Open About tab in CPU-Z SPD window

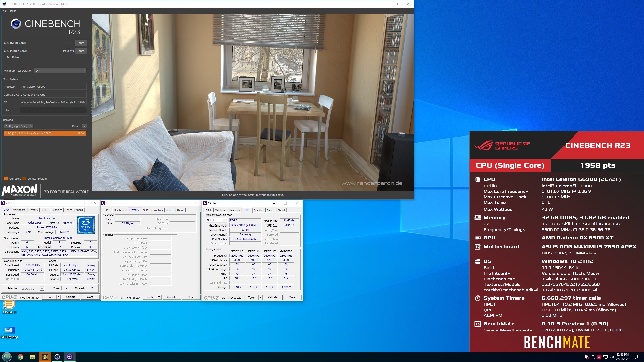point(281,210)
